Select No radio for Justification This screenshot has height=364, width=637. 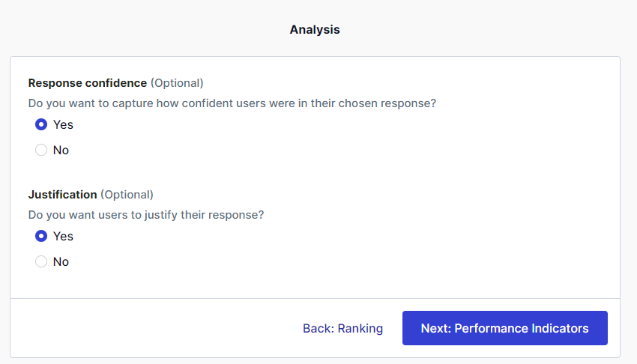[41, 261]
